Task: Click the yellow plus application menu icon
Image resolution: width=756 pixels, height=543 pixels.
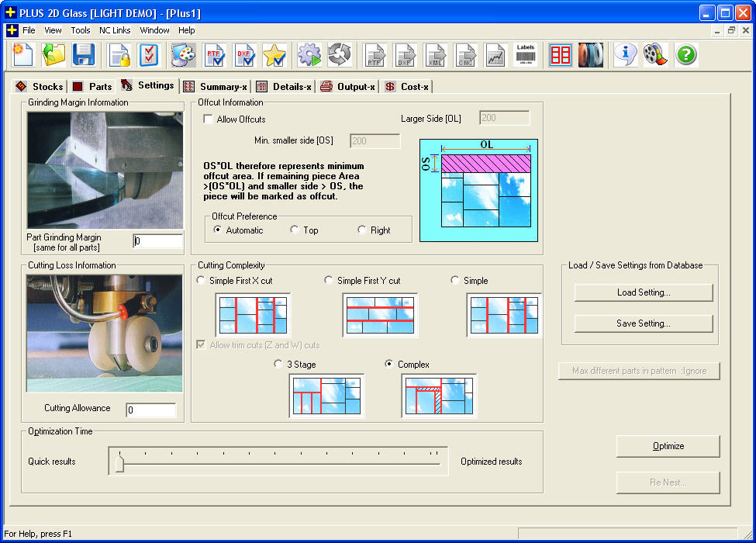Action: click(x=12, y=30)
